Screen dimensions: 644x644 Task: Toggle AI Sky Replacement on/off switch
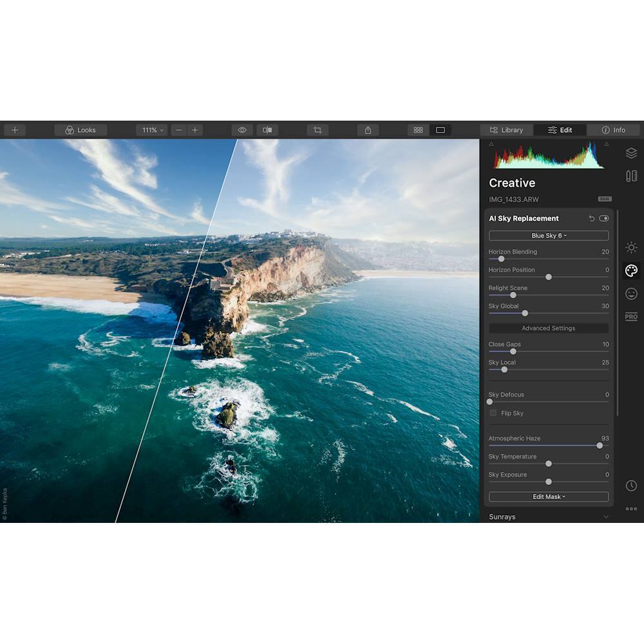click(604, 218)
